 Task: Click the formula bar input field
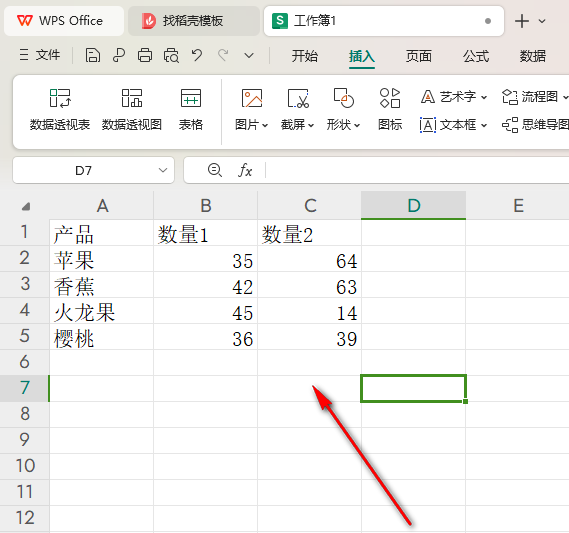tap(417, 170)
